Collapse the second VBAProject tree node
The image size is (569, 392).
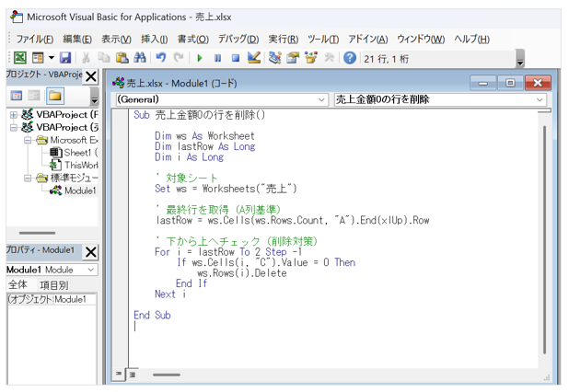[14, 128]
